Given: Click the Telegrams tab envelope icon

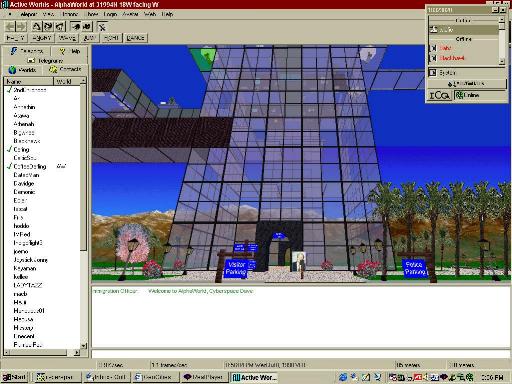Looking at the screenshot, I should (31, 61).
